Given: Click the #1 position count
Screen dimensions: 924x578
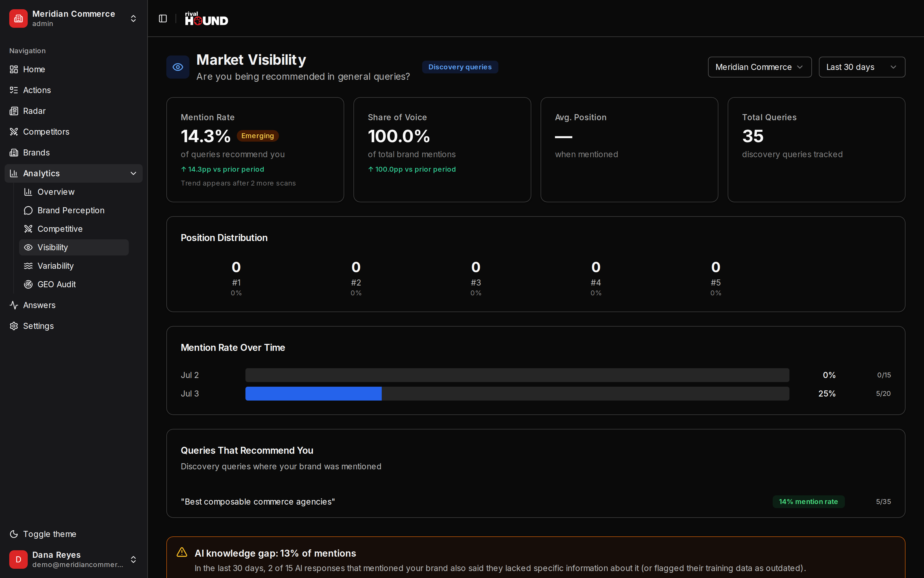Looking at the screenshot, I should [x=236, y=267].
